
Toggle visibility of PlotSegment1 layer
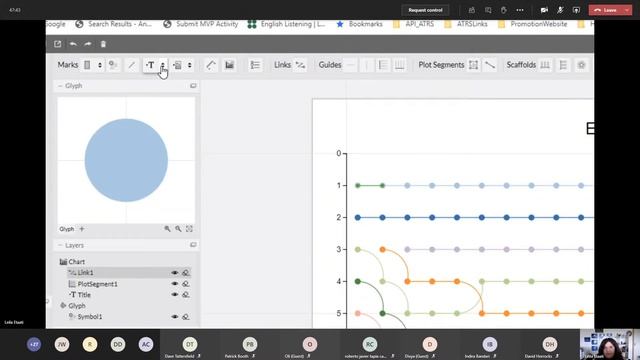[175, 284]
